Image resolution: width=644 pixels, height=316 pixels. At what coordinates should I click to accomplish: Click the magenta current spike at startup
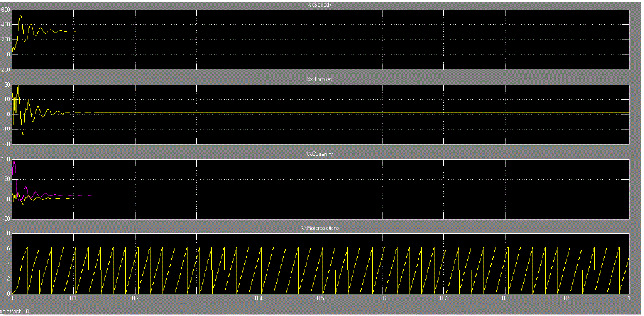tap(14, 161)
